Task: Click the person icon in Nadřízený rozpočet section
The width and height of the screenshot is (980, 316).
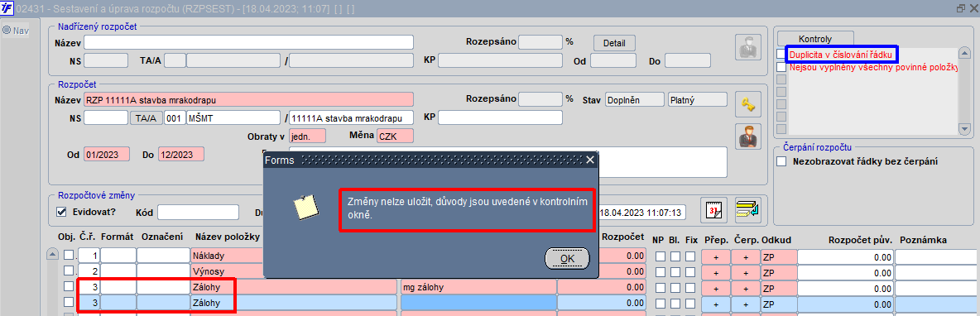Action: click(x=749, y=47)
